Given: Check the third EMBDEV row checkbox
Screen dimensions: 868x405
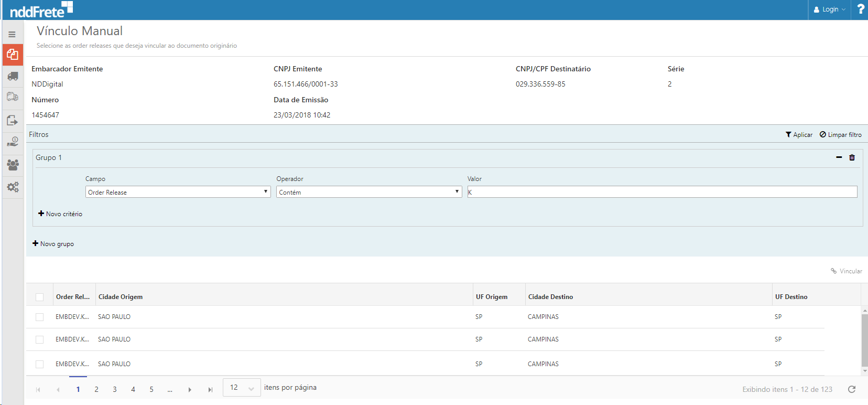Looking at the screenshot, I should pos(40,364).
